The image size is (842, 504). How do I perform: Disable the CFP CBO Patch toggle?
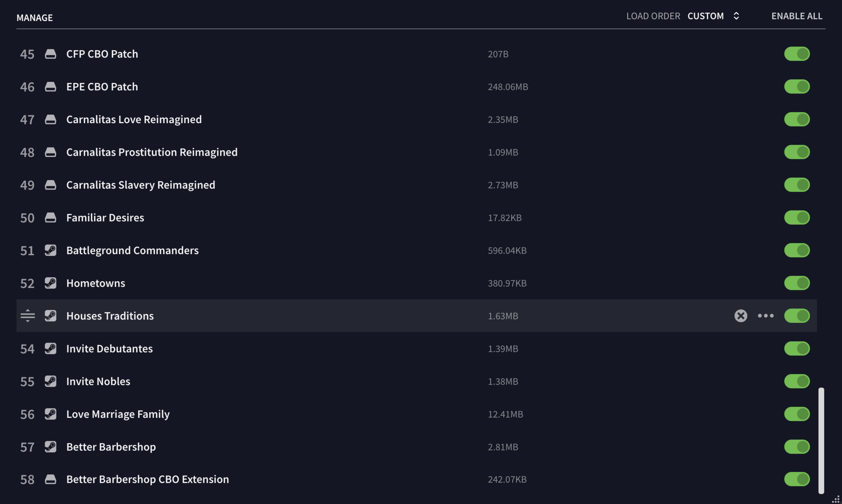pyautogui.click(x=797, y=54)
